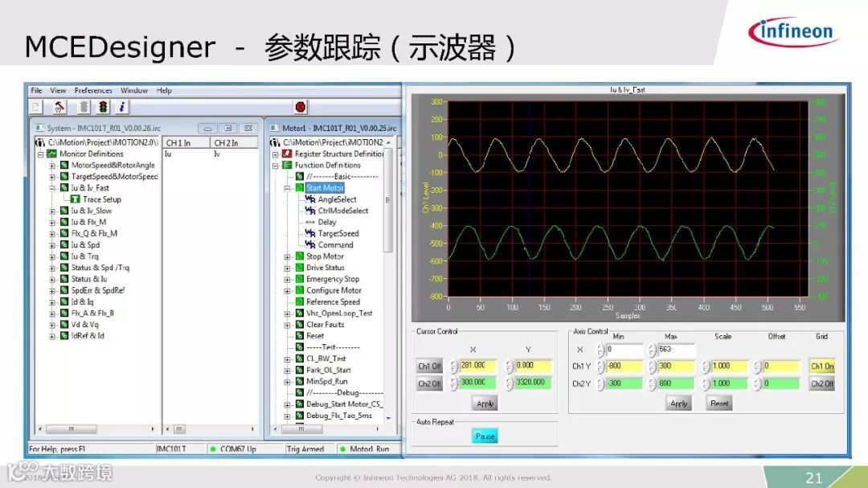This screenshot has width=868, height=488.
Task: Select the Iu & Trq monitor
Action: (84, 256)
